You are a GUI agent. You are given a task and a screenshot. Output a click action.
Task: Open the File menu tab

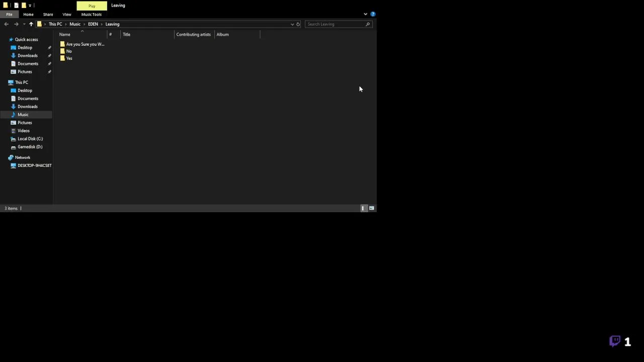click(9, 14)
